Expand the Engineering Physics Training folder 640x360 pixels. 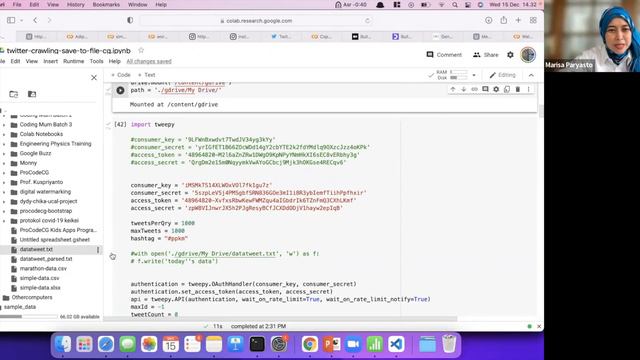coord(4,144)
